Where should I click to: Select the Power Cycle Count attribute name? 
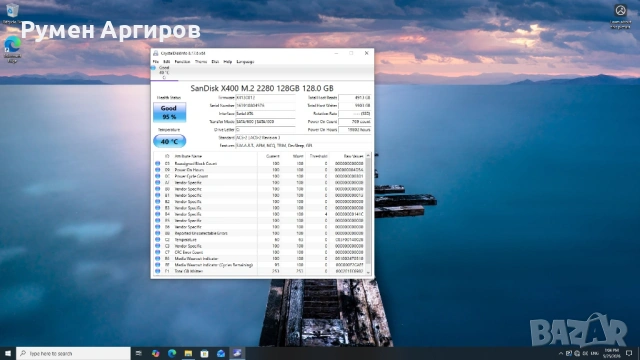coord(191,176)
